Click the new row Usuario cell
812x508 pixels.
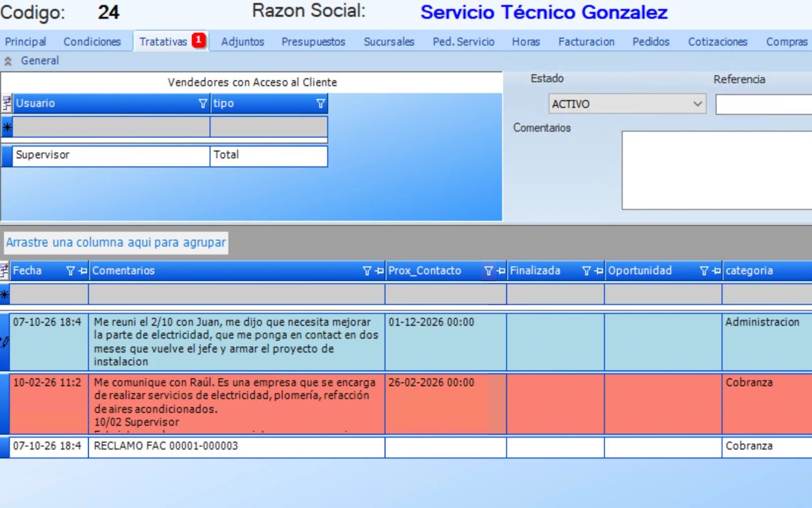111,127
